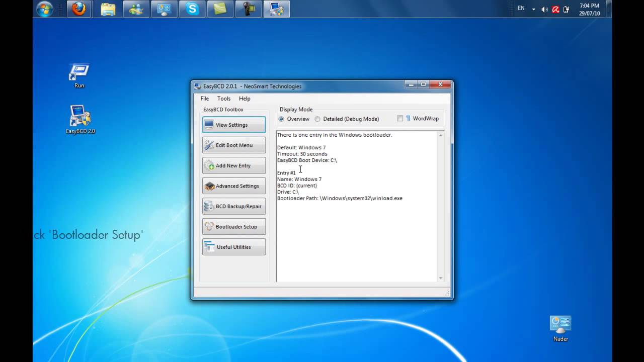Image resolution: width=644 pixels, height=362 pixels.
Task: Click the EN language indicator
Action: [521, 9]
